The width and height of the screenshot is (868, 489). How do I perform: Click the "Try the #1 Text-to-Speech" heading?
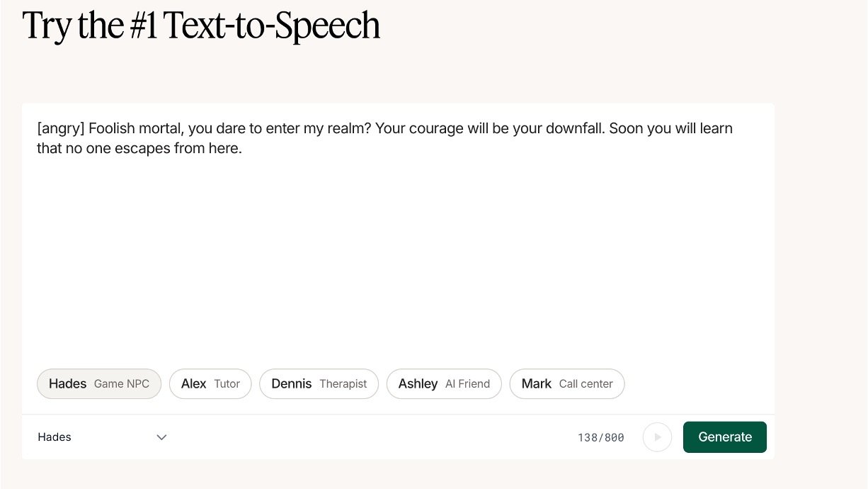click(202, 26)
